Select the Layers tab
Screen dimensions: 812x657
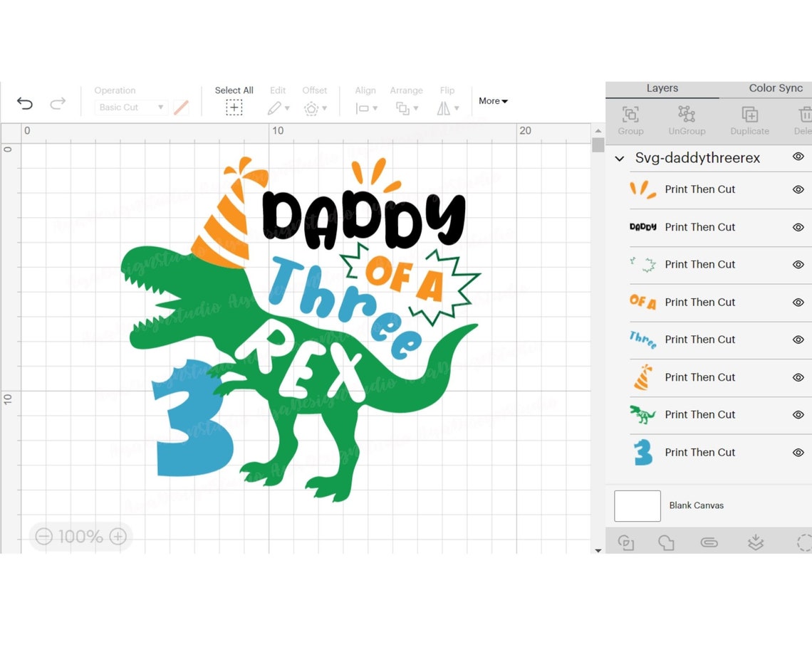pos(662,88)
